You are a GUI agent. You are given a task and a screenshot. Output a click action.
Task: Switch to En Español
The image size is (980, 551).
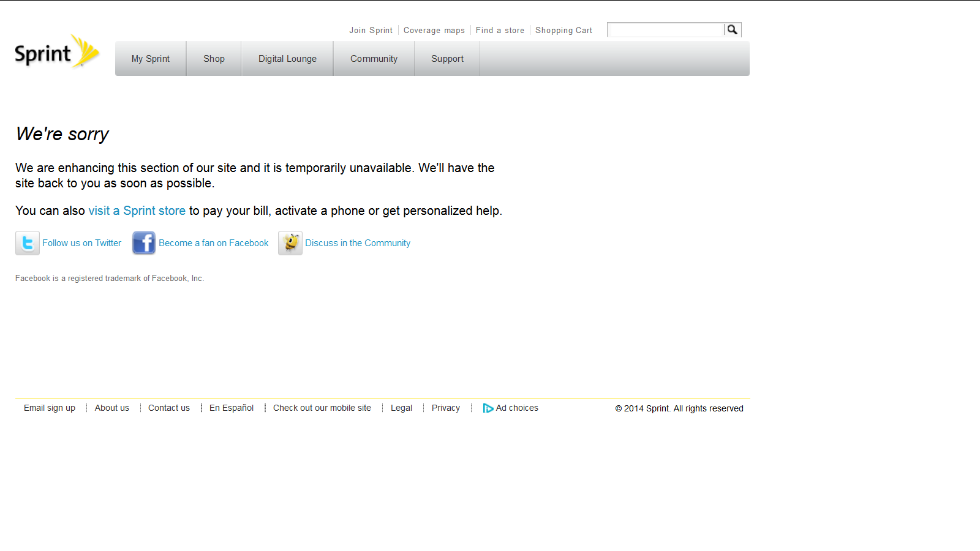(232, 408)
